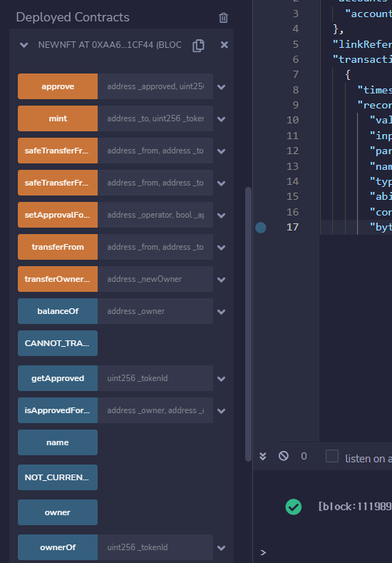392x563 pixels.
Task: Expand the mint function parameters
Action: (x=222, y=119)
